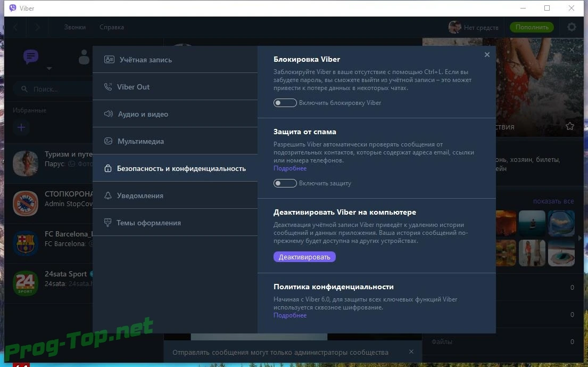588x367 pixels.
Task: Click the Нет средств balance text
Action: tap(481, 27)
